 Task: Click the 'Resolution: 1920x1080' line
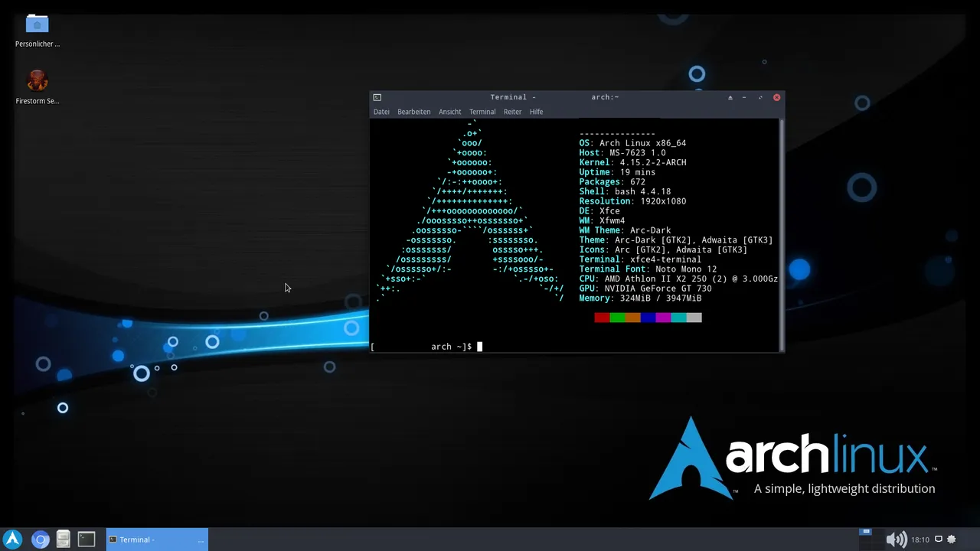click(632, 201)
